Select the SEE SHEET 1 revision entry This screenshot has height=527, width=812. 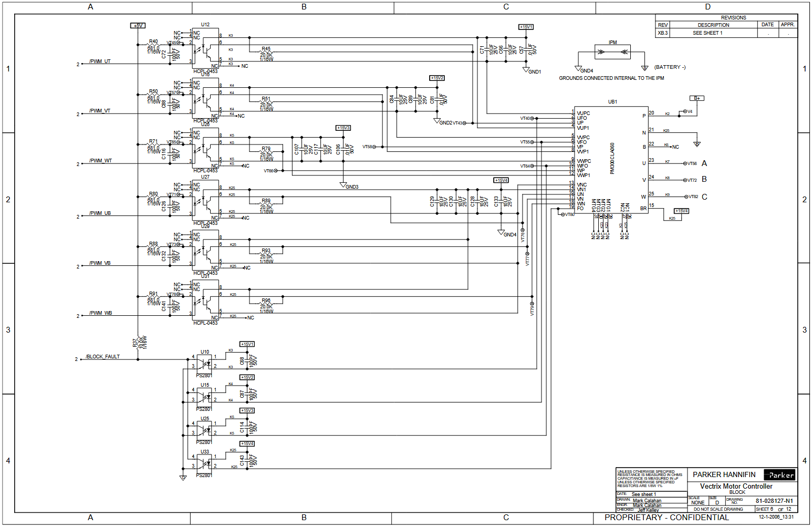[707, 33]
